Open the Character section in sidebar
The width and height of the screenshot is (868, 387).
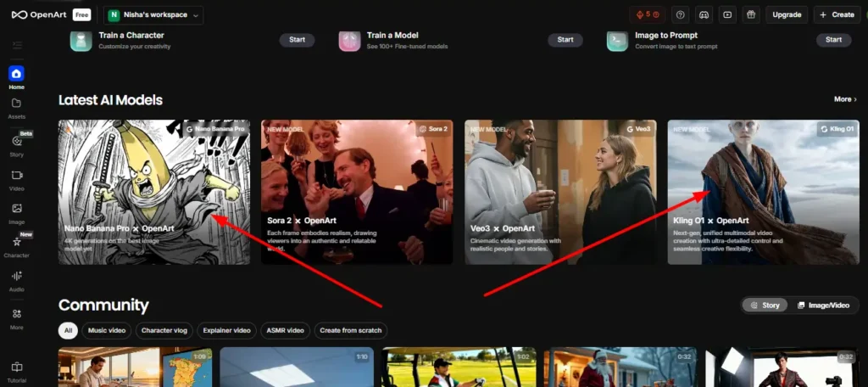16,245
